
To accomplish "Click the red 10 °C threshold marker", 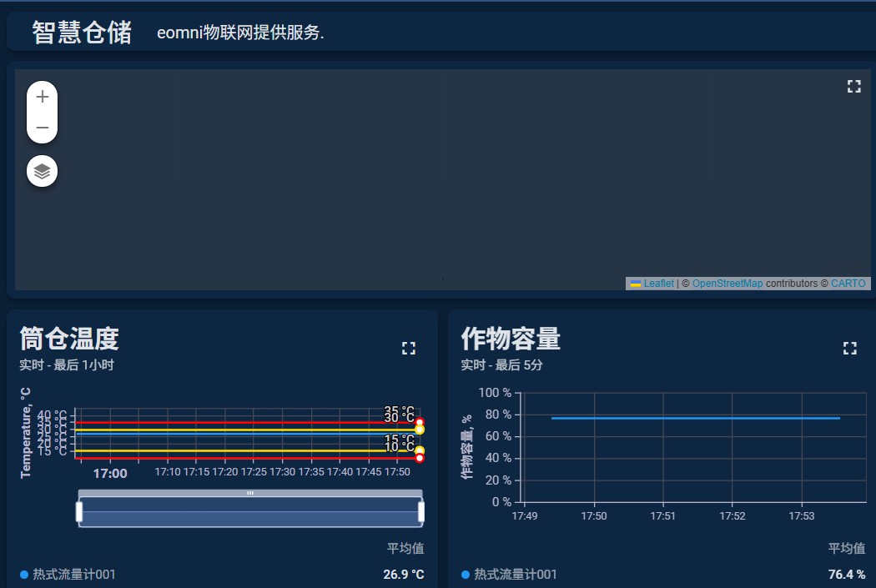I will pyautogui.click(x=420, y=458).
